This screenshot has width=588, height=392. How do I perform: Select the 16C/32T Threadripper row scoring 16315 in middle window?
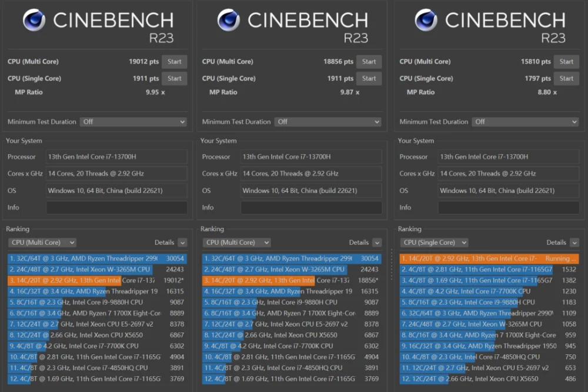(x=292, y=291)
